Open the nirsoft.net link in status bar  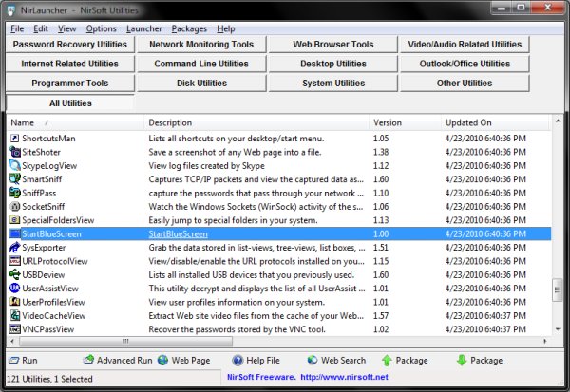click(344, 377)
